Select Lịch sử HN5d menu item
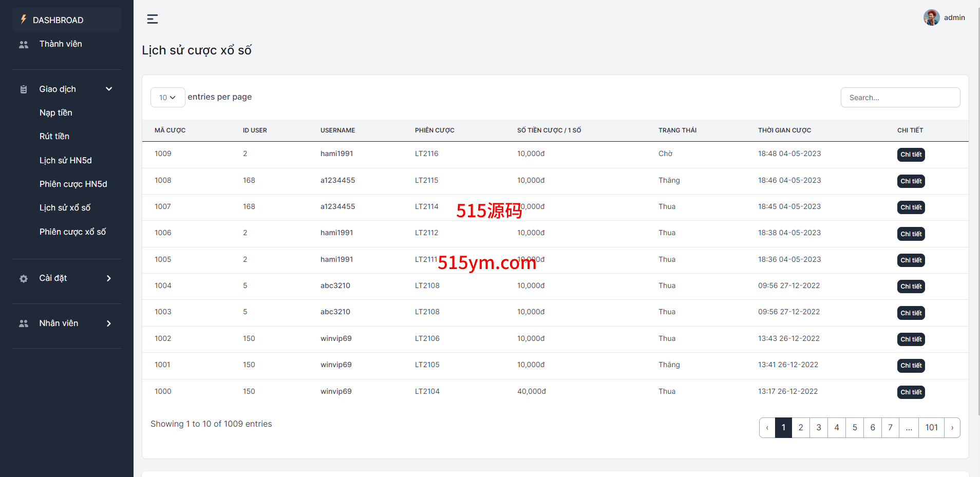980x477 pixels. click(x=66, y=161)
